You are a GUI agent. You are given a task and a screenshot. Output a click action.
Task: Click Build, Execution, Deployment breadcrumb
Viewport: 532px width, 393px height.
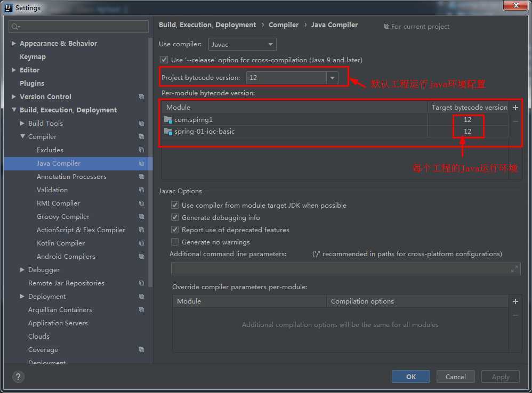tap(207, 24)
